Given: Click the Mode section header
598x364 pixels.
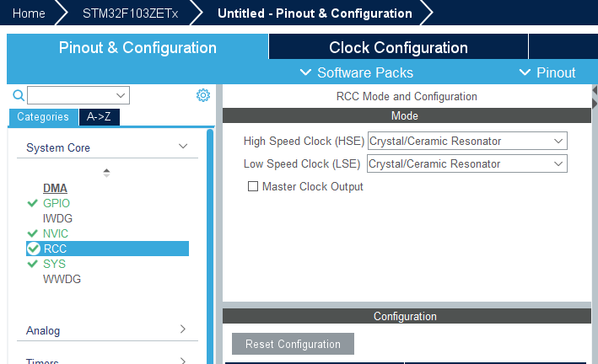Looking at the screenshot, I should point(407,115).
